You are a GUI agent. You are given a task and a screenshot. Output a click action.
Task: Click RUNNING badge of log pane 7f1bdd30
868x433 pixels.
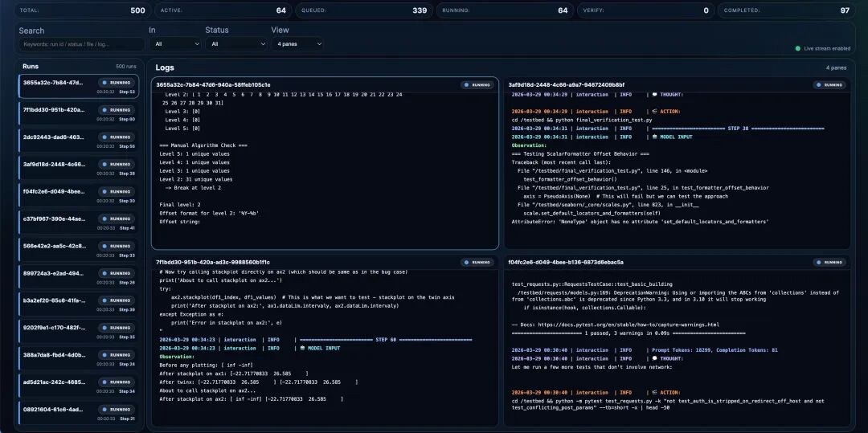477,262
